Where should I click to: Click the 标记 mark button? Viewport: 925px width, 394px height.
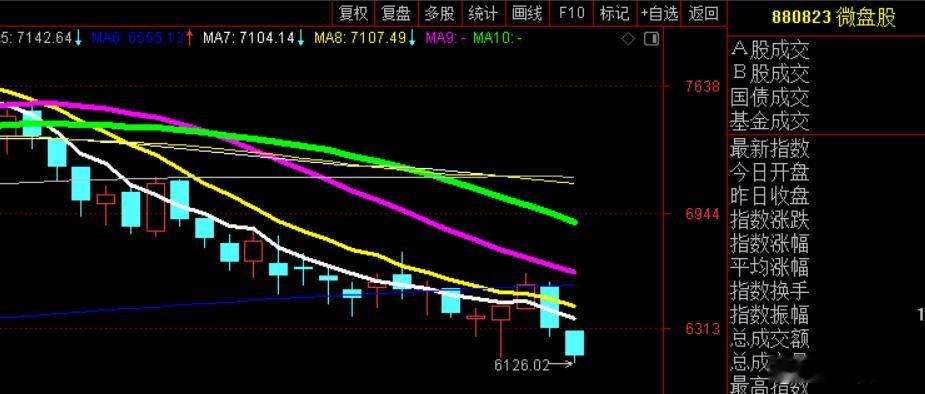coord(614,13)
